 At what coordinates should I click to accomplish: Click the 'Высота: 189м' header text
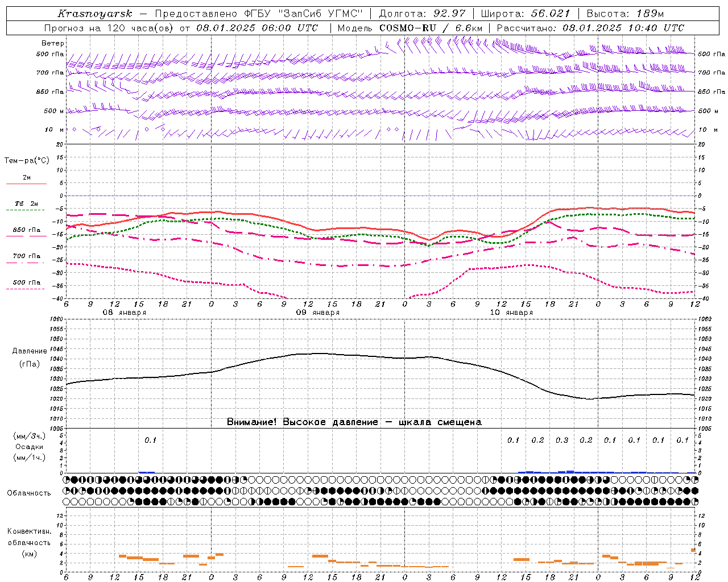coord(625,14)
